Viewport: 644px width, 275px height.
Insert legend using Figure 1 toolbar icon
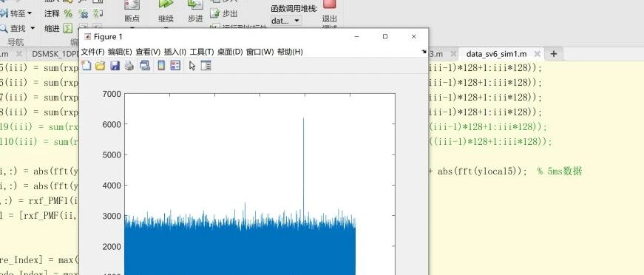(x=175, y=66)
